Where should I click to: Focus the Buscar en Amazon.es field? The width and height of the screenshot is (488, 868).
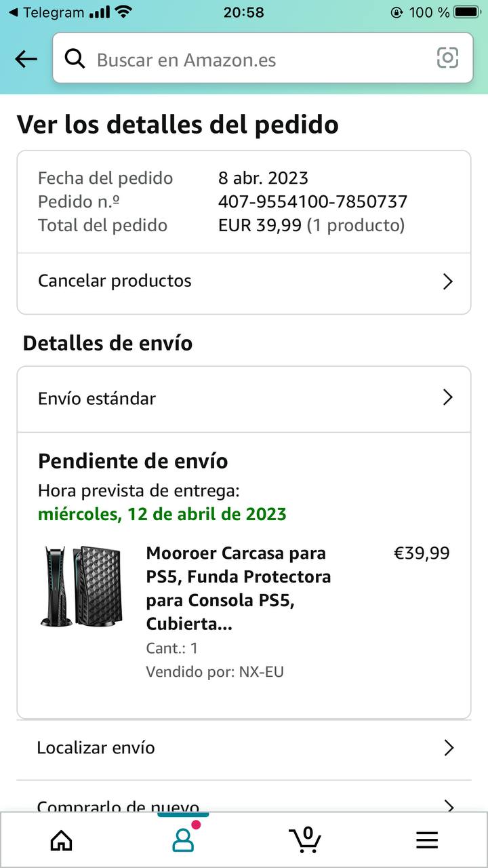[258, 60]
